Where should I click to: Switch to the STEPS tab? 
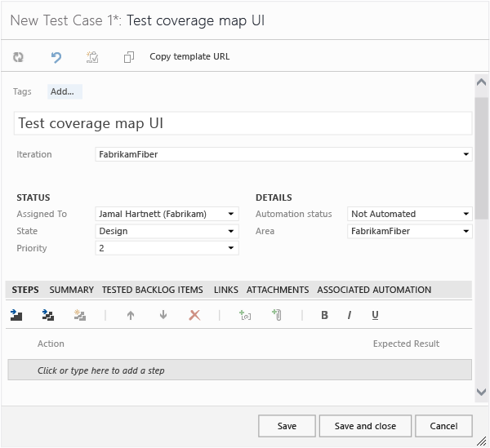tap(25, 290)
